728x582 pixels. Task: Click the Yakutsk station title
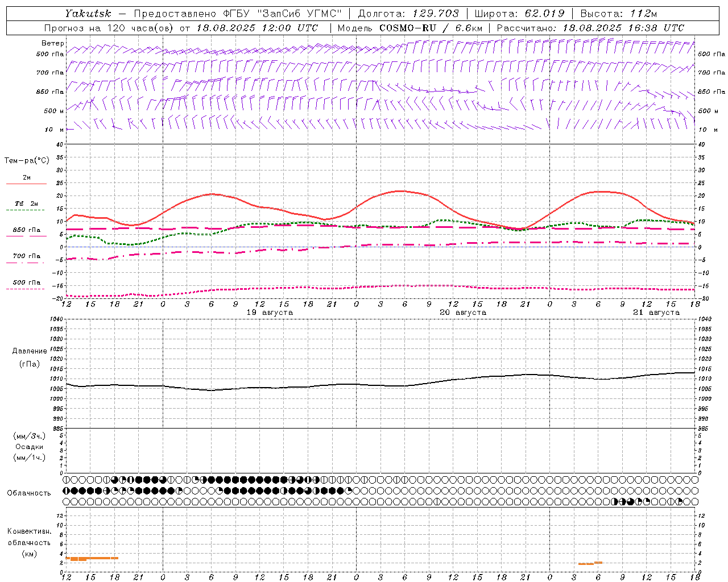click(88, 14)
